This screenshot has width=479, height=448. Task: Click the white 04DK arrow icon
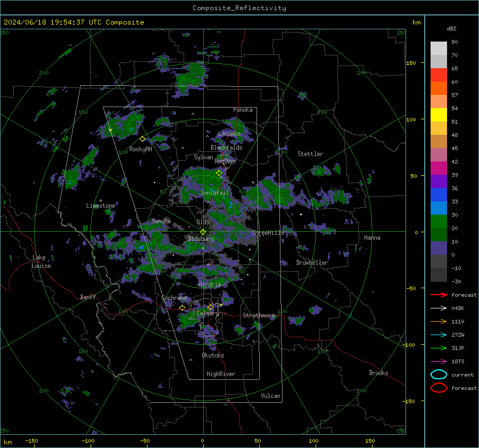click(x=439, y=308)
